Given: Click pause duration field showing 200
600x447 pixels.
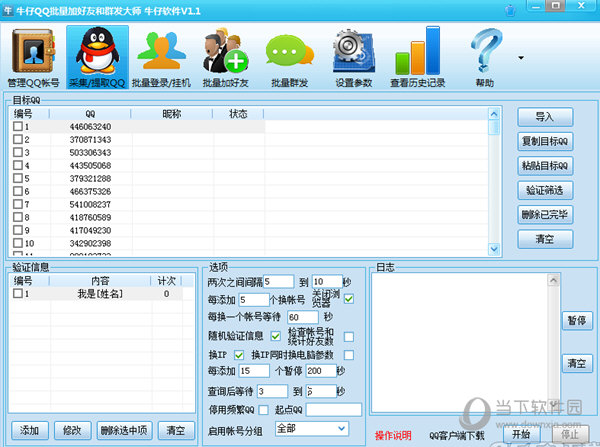Looking at the screenshot, I should click(x=321, y=370).
